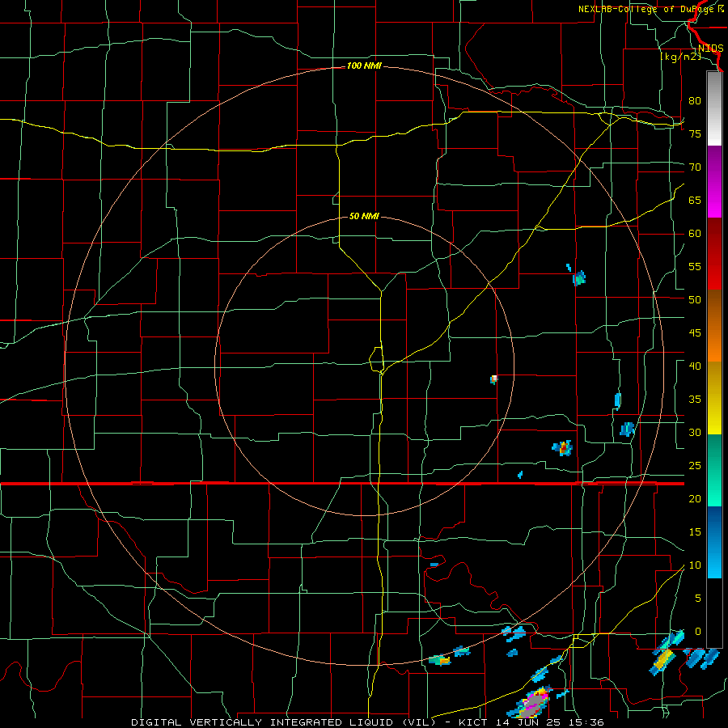Click scale value 65
The width and height of the screenshot is (728, 728).
695,201
